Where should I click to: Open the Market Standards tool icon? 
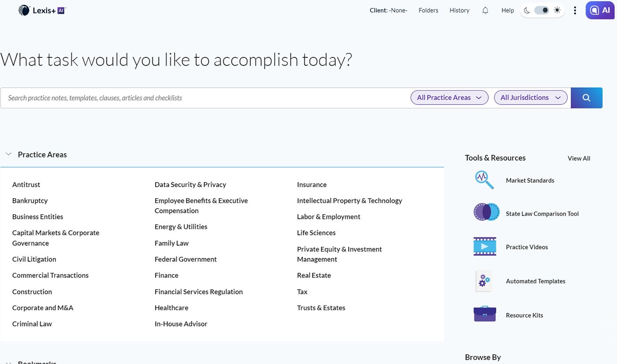(485, 180)
